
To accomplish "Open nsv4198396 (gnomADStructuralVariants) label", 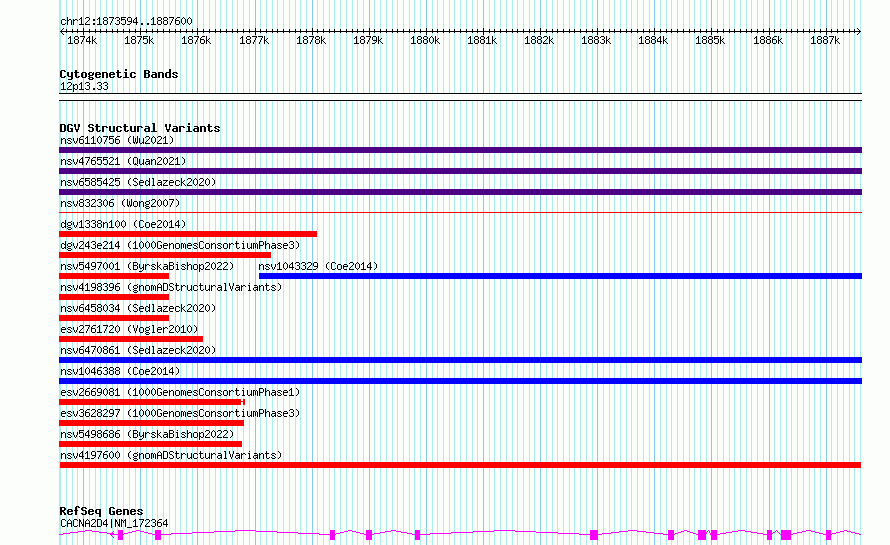I will pyautogui.click(x=171, y=287).
